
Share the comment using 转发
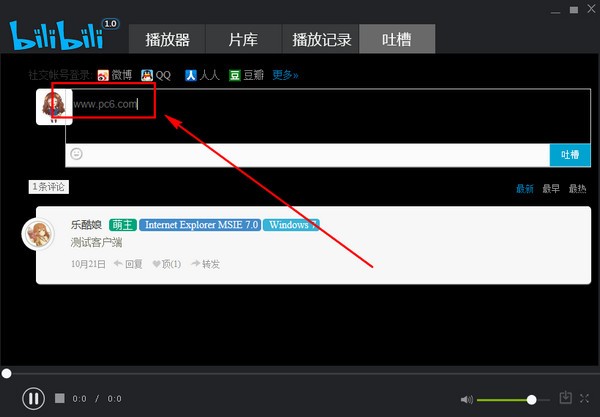(x=205, y=264)
